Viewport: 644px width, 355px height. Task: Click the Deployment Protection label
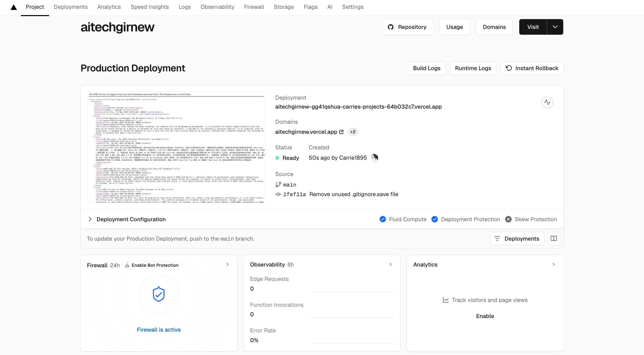click(470, 219)
